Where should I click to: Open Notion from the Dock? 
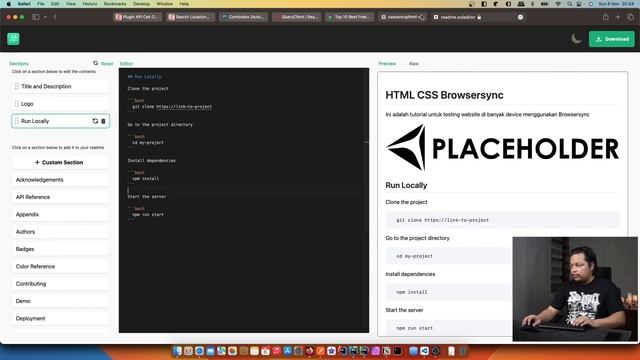(x=386, y=351)
